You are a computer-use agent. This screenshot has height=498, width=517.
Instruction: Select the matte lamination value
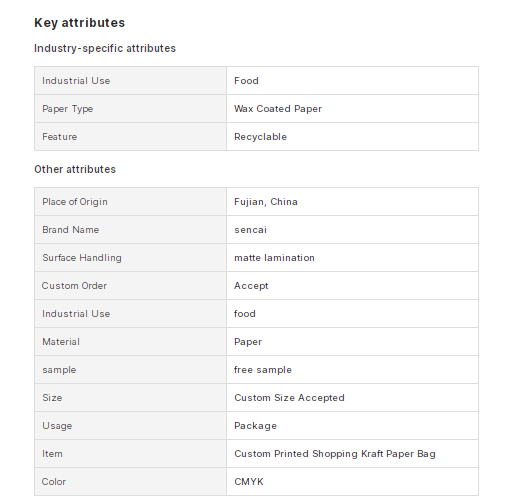click(274, 258)
